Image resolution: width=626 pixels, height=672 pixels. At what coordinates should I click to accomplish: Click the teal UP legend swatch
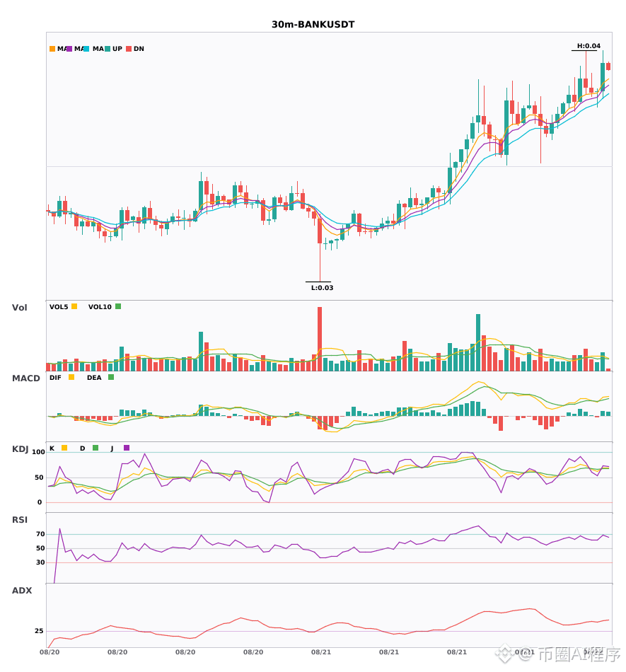point(108,49)
